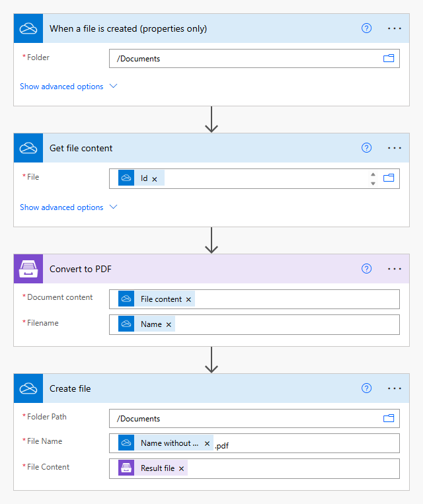Click OneDrive icon of the file-created trigger

28,28
